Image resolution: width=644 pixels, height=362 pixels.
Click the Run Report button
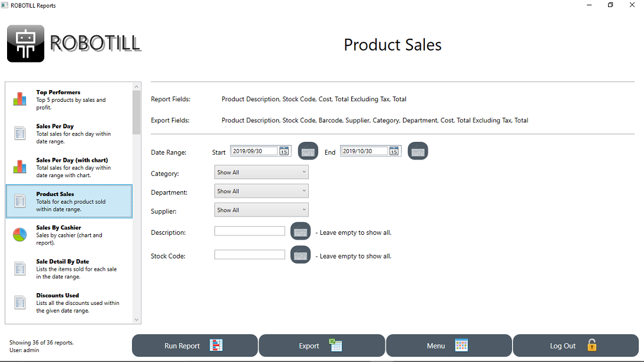[x=194, y=346]
